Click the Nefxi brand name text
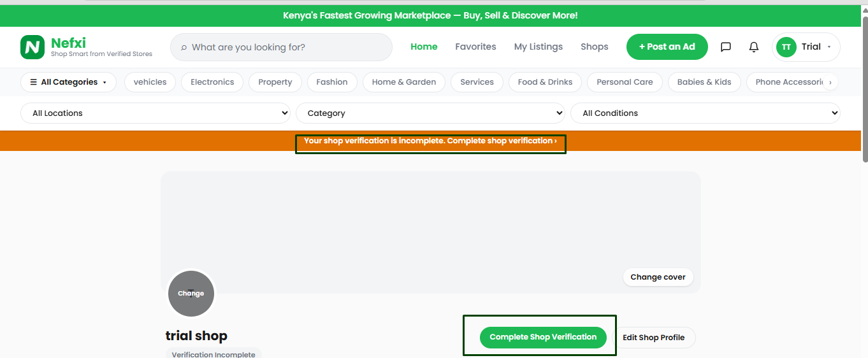The image size is (868, 358). click(x=68, y=43)
